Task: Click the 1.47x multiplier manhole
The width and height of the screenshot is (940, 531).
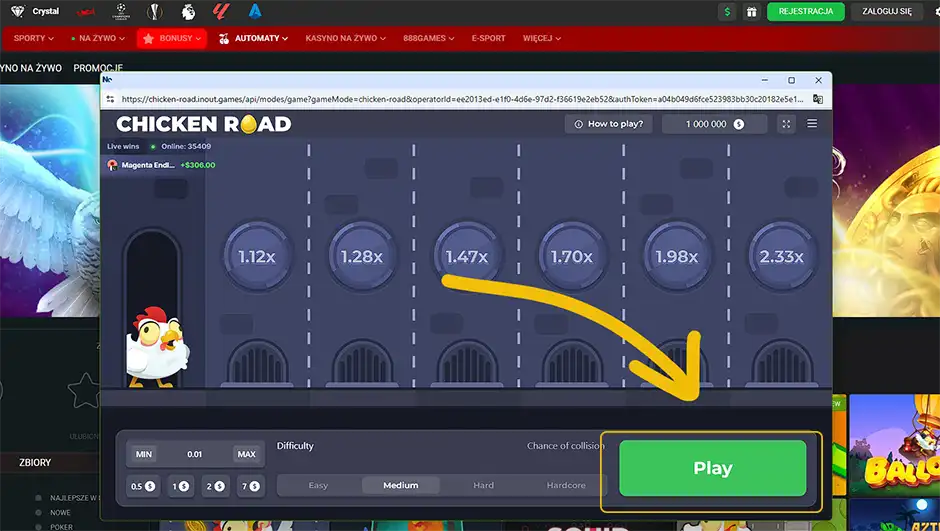Action: [467, 256]
